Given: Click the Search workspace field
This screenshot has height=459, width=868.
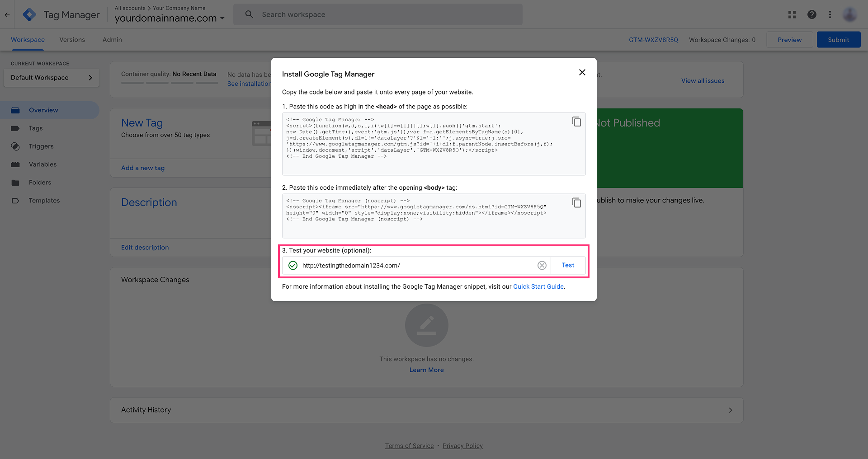Looking at the screenshot, I should (x=378, y=14).
